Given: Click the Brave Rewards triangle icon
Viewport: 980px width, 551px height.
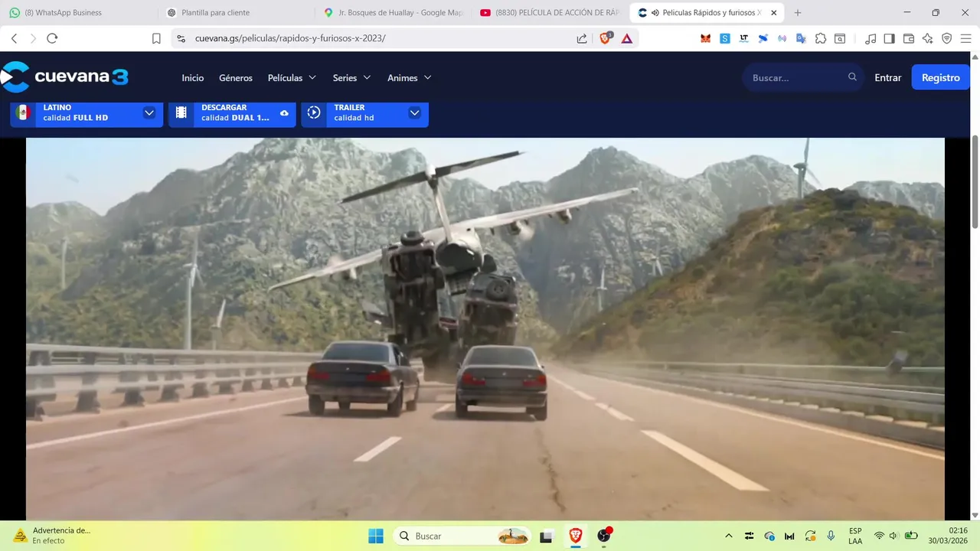Looking at the screenshot, I should tap(627, 38).
